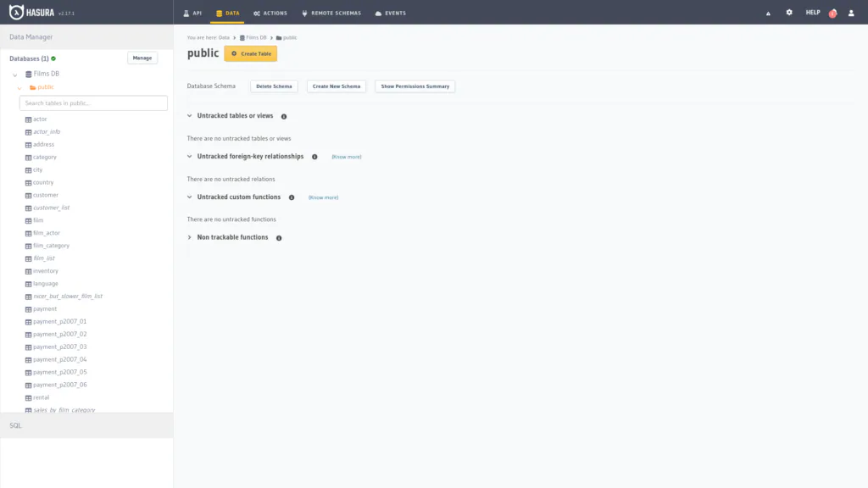Click the Create Table button
This screenshot has width=868, height=488.
[x=251, y=53]
